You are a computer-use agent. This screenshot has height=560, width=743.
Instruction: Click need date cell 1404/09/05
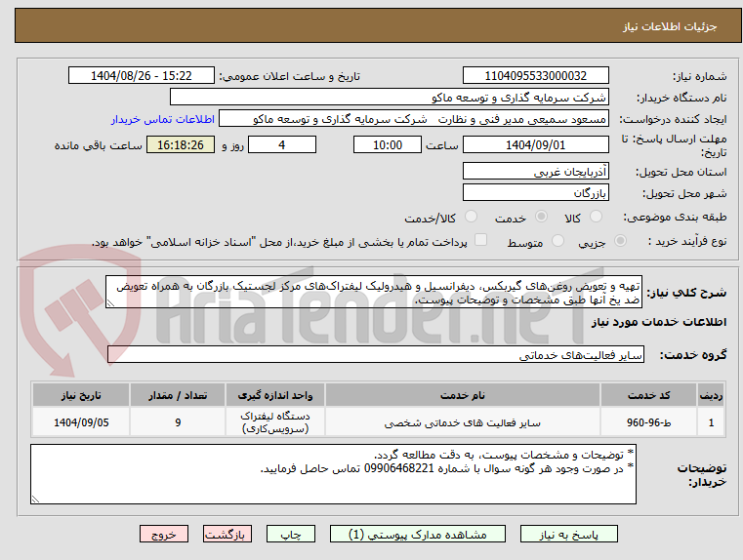click(81, 422)
